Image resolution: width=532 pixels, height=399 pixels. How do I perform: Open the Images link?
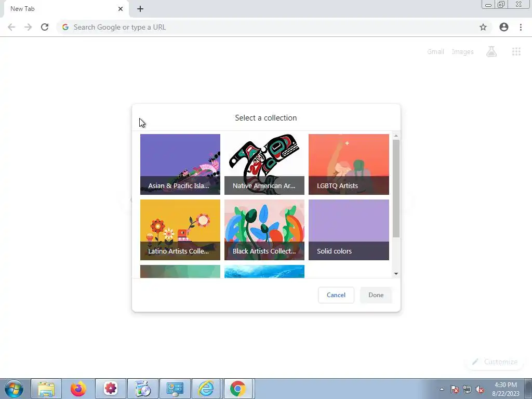point(462,51)
